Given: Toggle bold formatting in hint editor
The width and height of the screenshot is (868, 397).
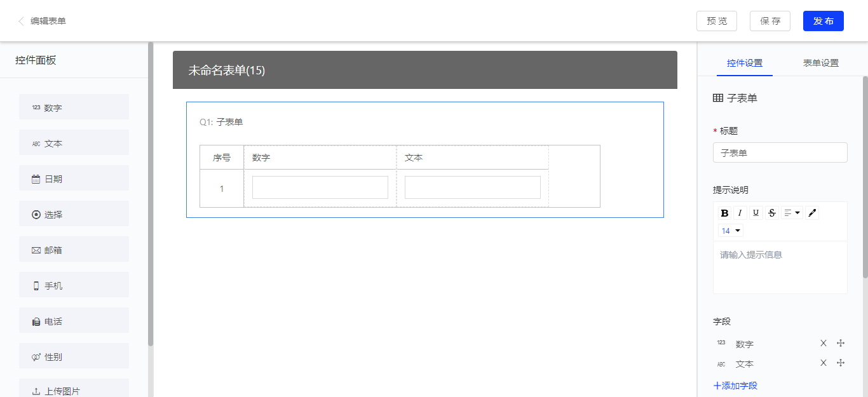Looking at the screenshot, I should (x=724, y=213).
